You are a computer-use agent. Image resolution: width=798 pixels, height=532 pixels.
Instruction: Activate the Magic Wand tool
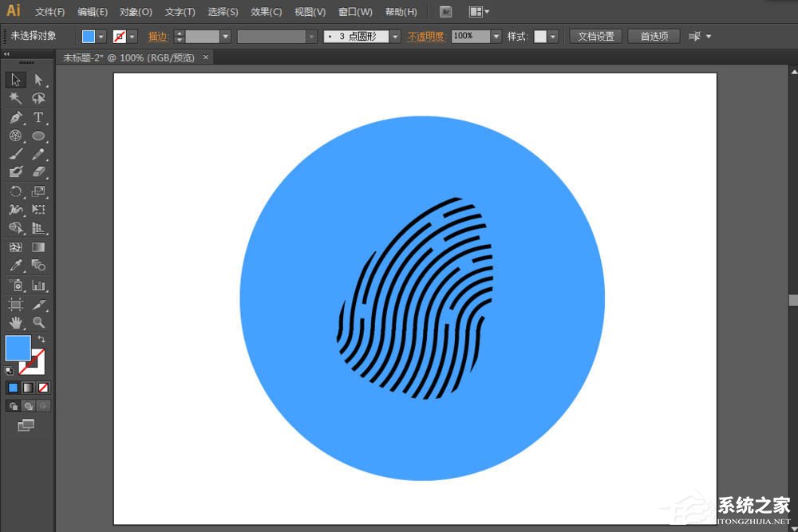(14, 98)
